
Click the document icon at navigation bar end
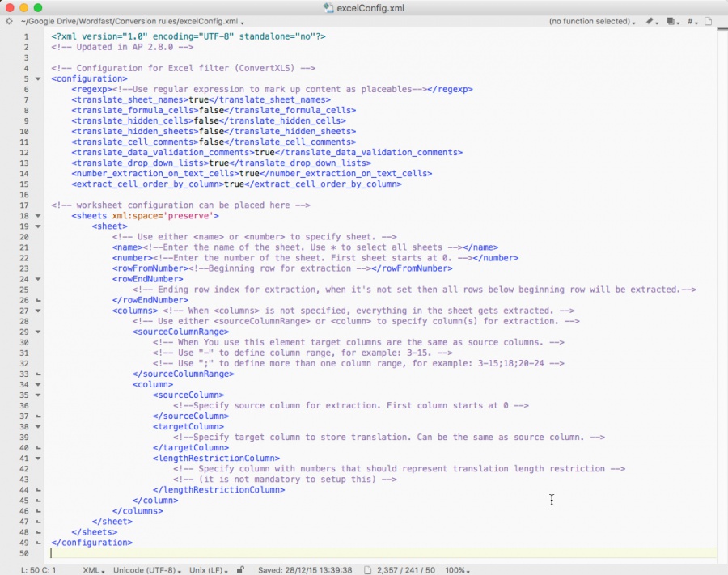tap(709, 22)
